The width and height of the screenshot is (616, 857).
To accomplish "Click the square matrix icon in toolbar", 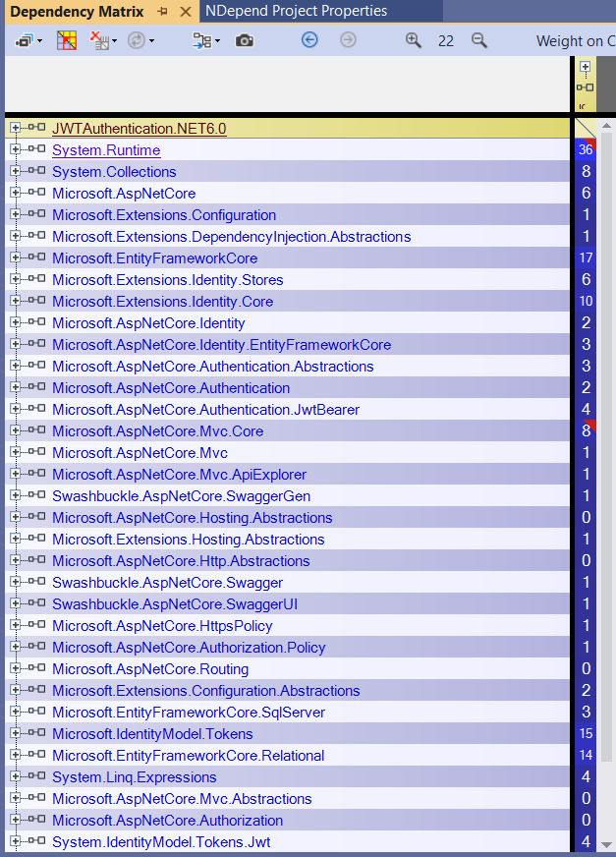I will [67, 40].
